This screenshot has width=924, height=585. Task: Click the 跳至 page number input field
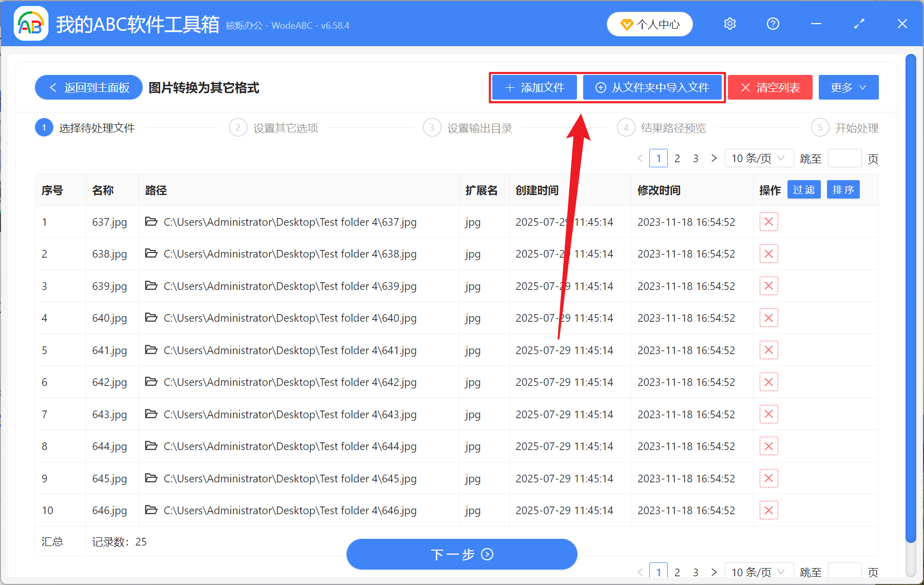tap(844, 158)
